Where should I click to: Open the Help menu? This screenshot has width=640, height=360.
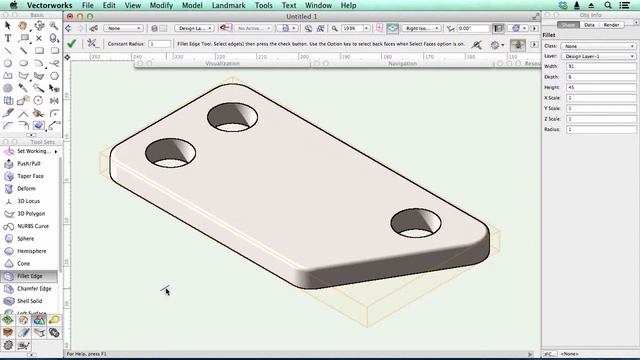(x=348, y=5)
